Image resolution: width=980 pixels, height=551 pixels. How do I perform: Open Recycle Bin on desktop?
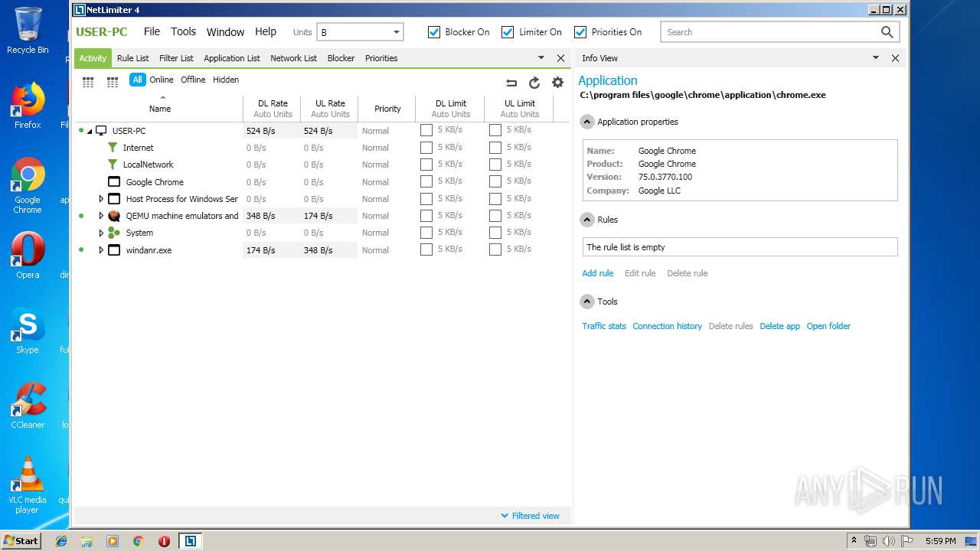(28, 31)
